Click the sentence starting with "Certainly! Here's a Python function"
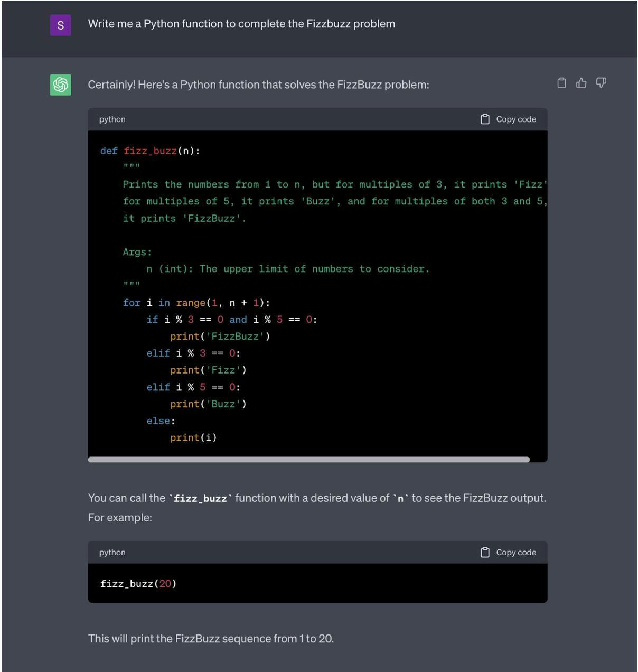The height and width of the screenshot is (672, 638). [258, 85]
